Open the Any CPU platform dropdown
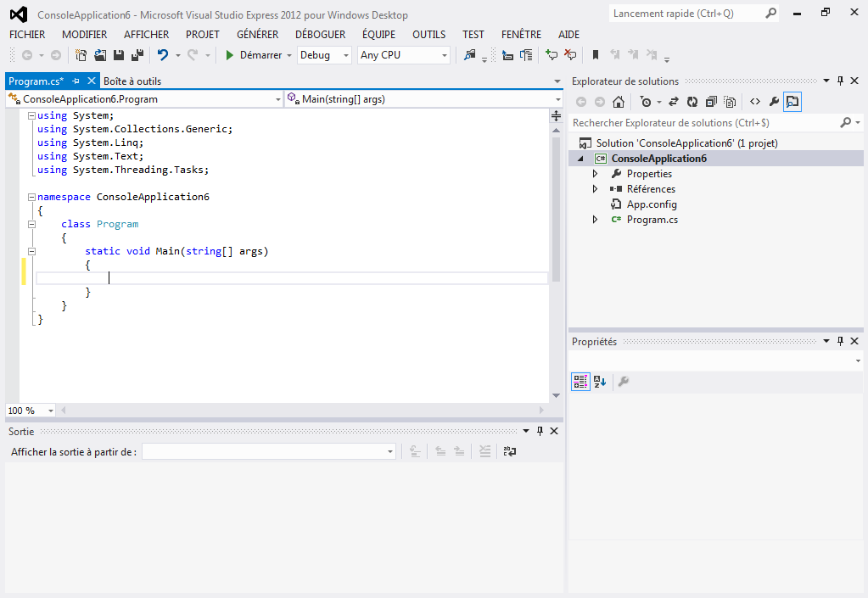 (x=403, y=55)
